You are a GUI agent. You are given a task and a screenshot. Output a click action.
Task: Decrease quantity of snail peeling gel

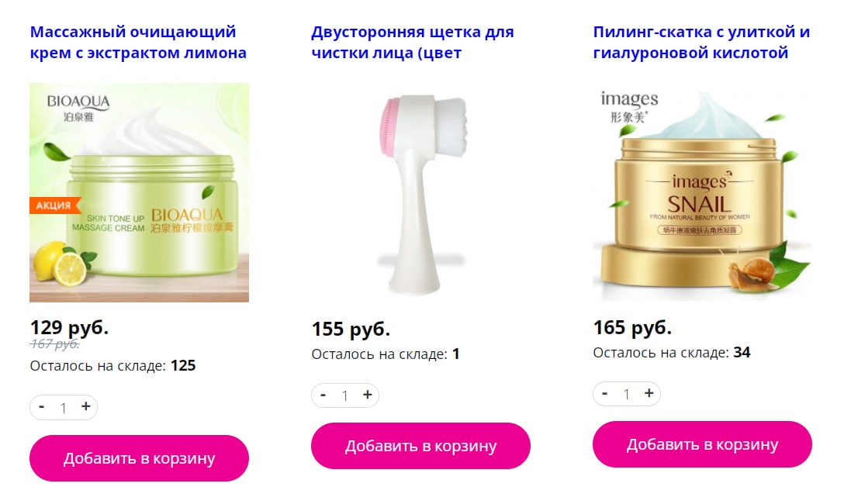[x=604, y=393]
